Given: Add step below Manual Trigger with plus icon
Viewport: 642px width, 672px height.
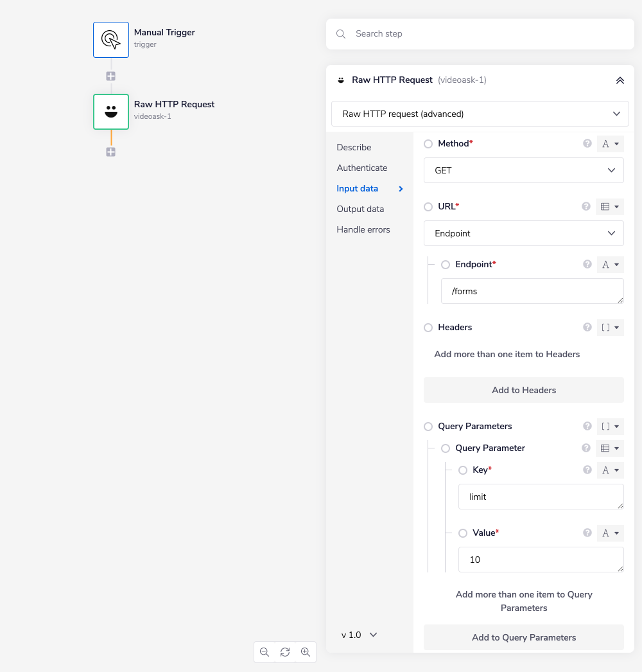Looking at the screenshot, I should [x=111, y=76].
